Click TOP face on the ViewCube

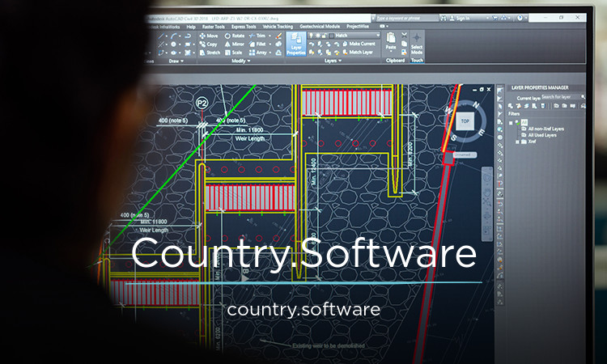pyautogui.click(x=465, y=121)
